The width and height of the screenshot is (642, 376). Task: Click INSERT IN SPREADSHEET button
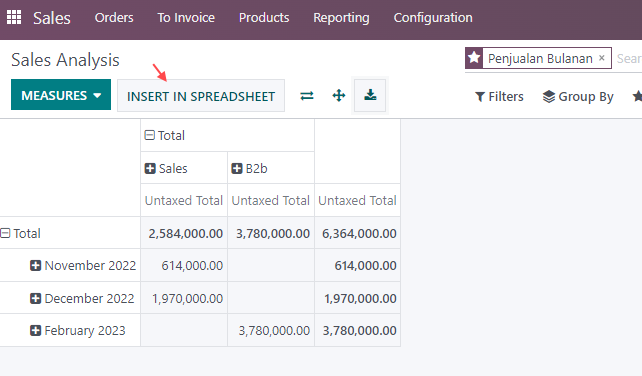point(201,96)
